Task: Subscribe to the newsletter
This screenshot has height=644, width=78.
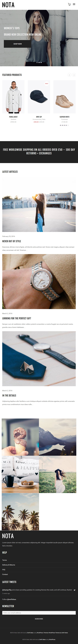Action: [39, 619]
